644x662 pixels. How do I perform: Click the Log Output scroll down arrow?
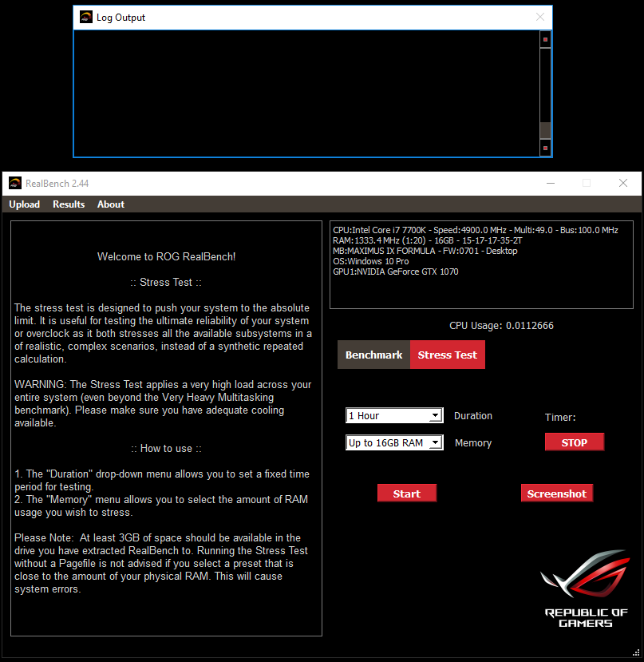click(546, 149)
